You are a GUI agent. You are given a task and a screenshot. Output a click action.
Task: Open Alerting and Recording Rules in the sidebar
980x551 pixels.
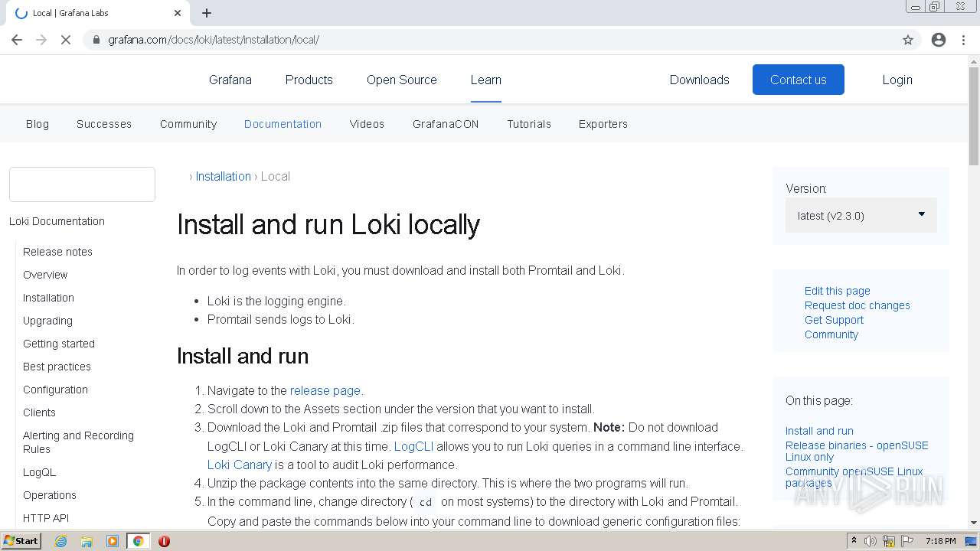tap(78, 442)
